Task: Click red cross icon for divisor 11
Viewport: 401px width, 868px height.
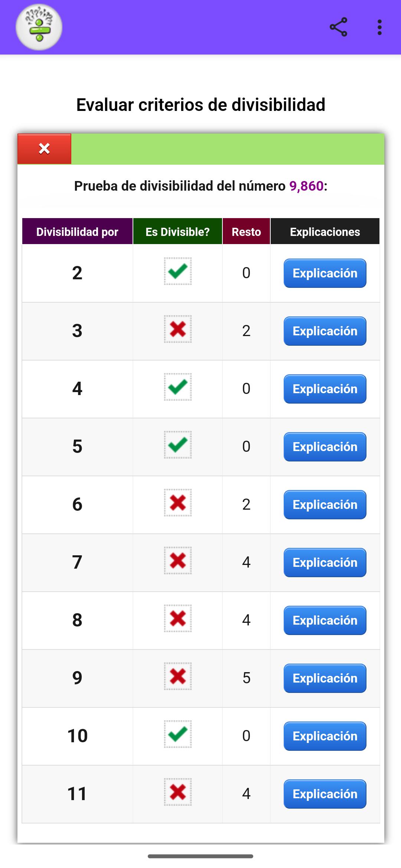Action: [x=178, y=792]
